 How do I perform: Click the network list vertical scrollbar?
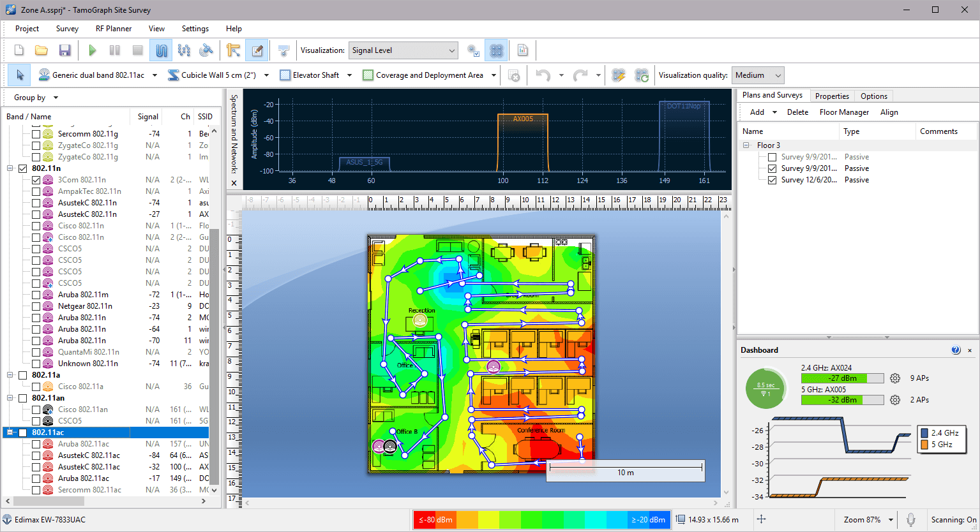coord(215,306)
